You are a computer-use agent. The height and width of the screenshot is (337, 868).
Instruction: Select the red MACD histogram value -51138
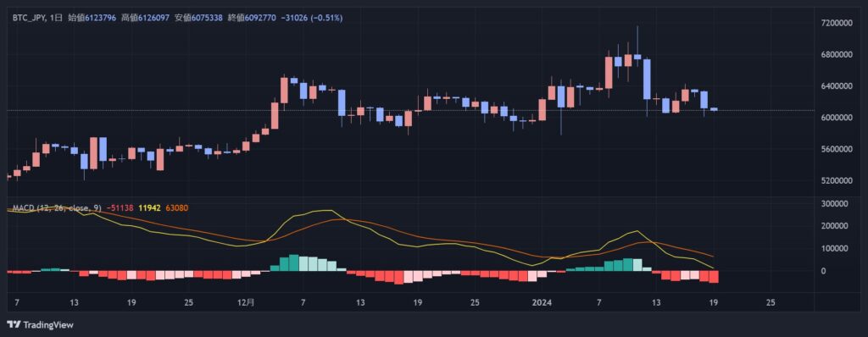[x=120, y=208]
